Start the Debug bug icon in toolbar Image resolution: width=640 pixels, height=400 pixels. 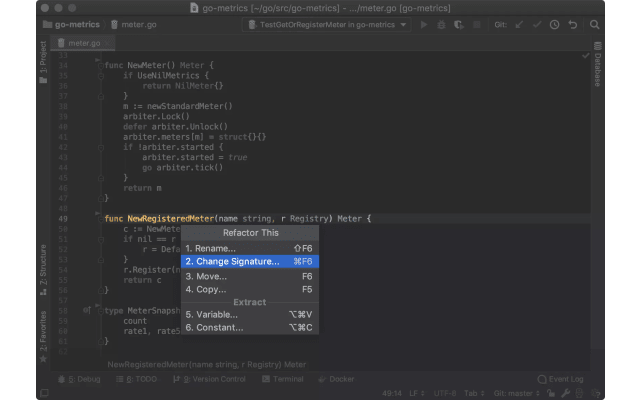pos(441,25)
